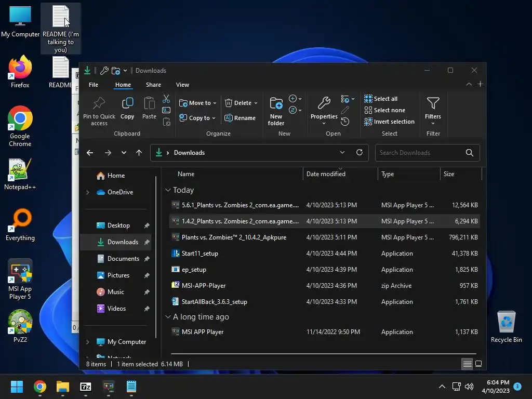Click the horizontal scrollbar in file list
The width and height of the screenshot is (532, 399).
323,353
